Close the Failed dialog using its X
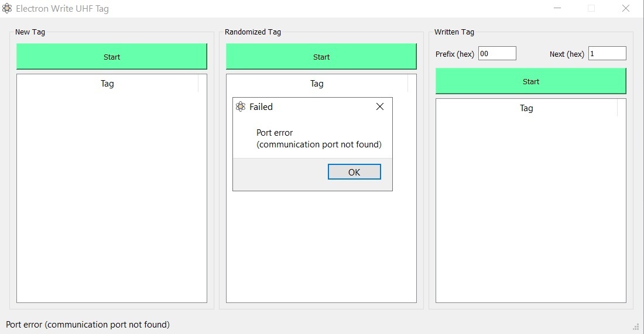This screenshot has height=334, width=644. click(x=380, y=106)
